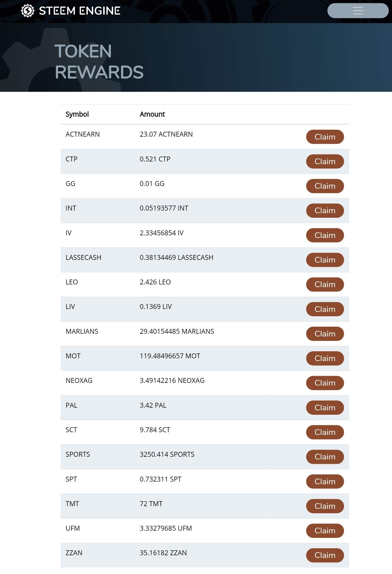Claim the 3250.414 SPORTS reward

point(325,457)
